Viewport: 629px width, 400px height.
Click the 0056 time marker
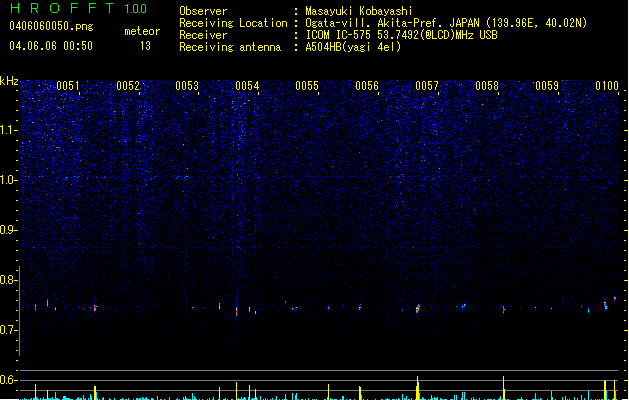click(367, 85)
